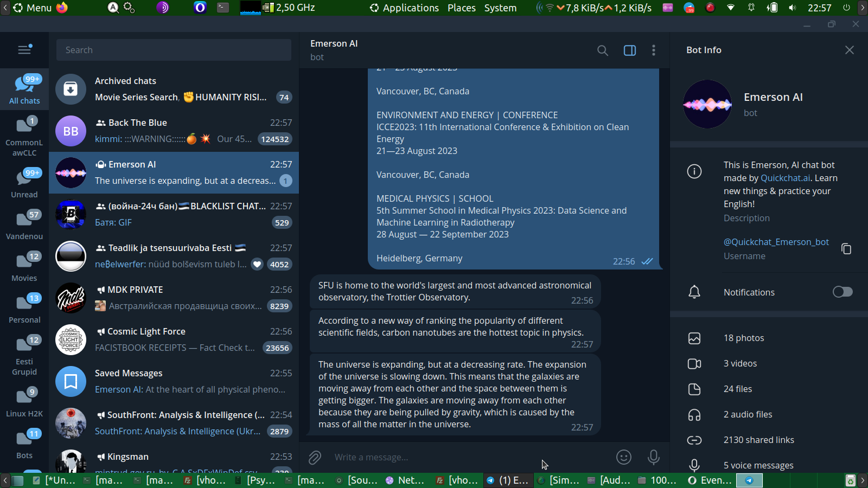
Task: Open the System menu
Action: pos(500,8)
